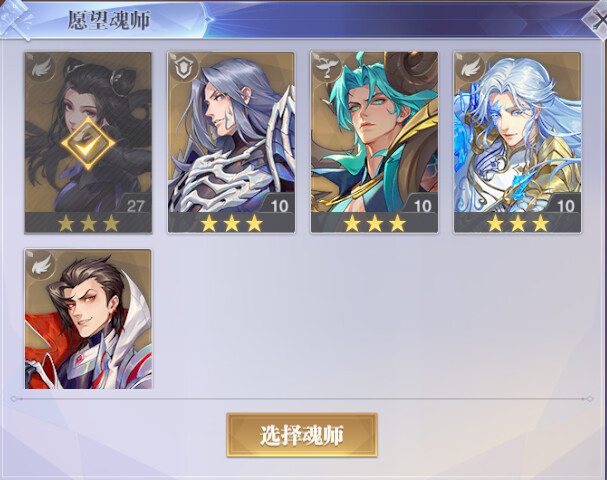The height and width of the screenshot is (480, 607).
Task: Click the 选择魂师 button
Action: pos(302,435)
